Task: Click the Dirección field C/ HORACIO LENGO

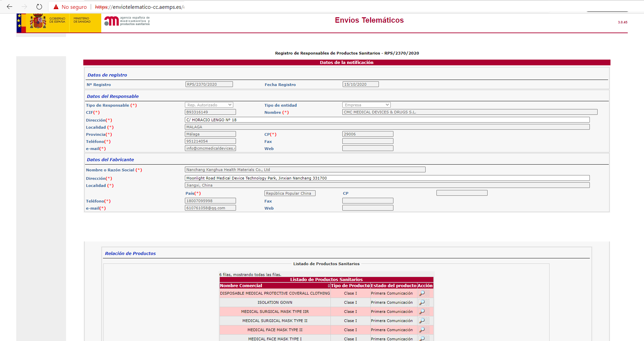Action: point(387,120)
